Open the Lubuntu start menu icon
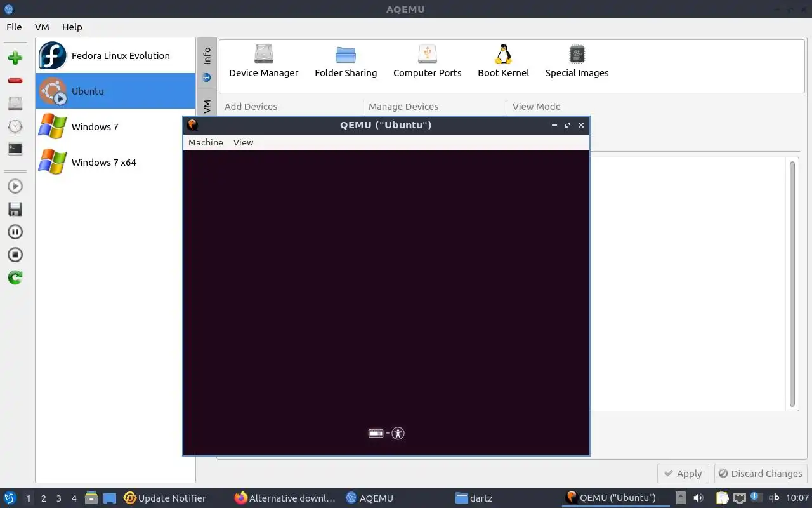The width and height of the screenshot is (812, 508). click(x=10, y=498)
